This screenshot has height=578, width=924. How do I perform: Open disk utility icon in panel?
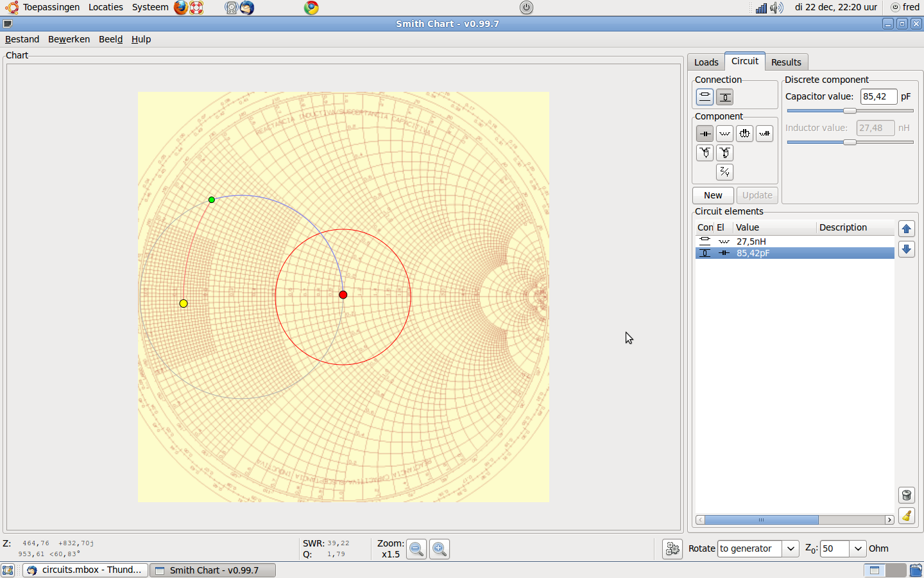(232, 8)
